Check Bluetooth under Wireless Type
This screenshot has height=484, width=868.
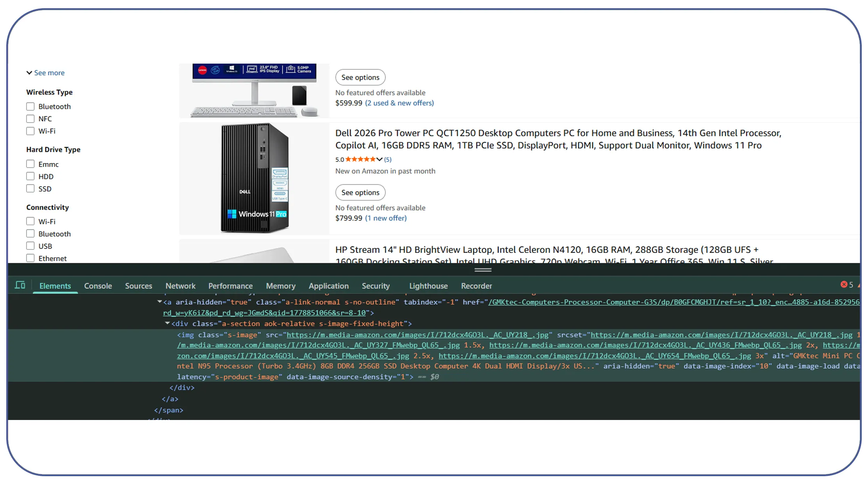click(x=30, y=107)
